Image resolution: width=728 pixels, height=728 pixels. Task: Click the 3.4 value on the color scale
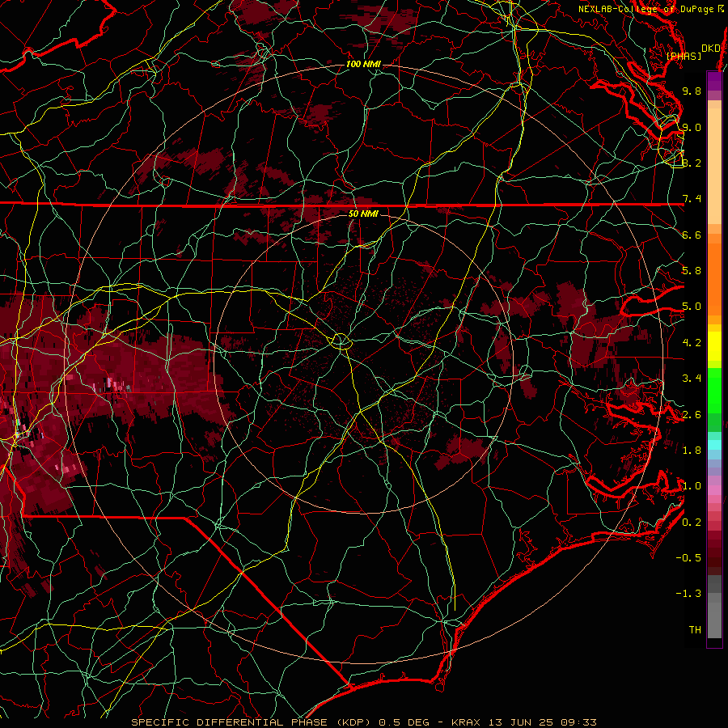click(692, 379)
